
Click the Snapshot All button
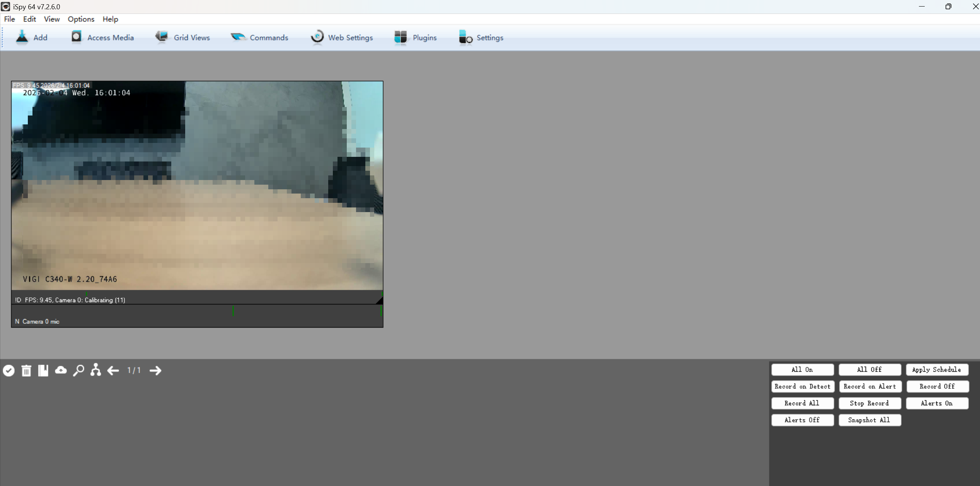coord(870,420)
